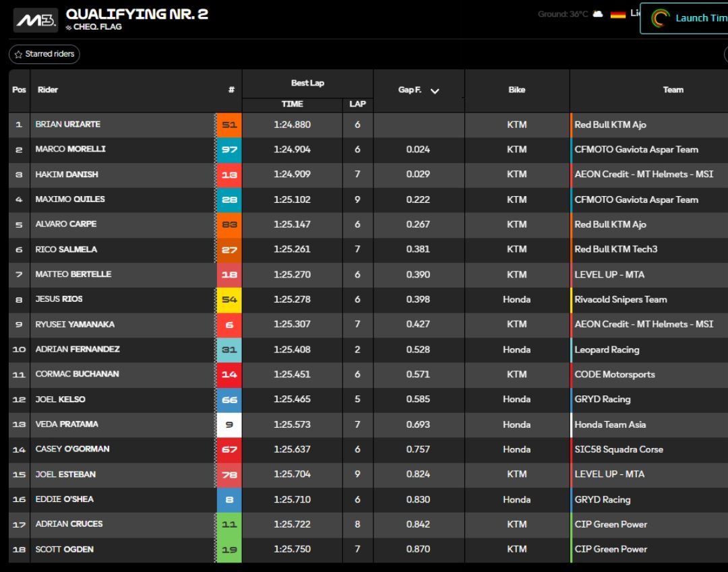Click team CODE Motorsports
The width and height of the screenshot is (728, 572).
tap(615, 375)
